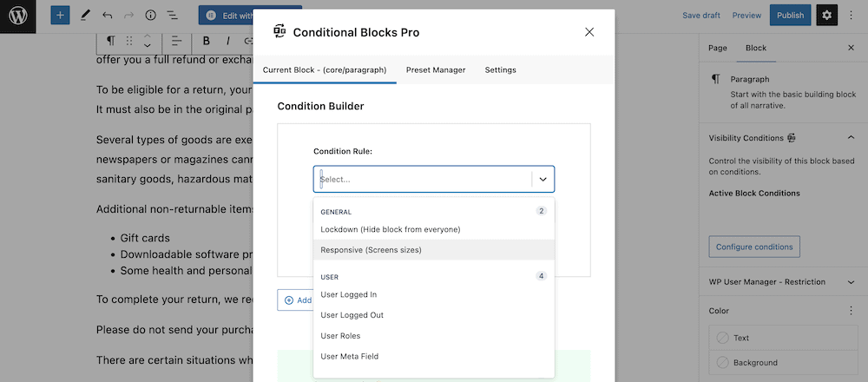This screenshot has width=868, height=382.
Task: Click the Publish button
Action: coord(790,16)
